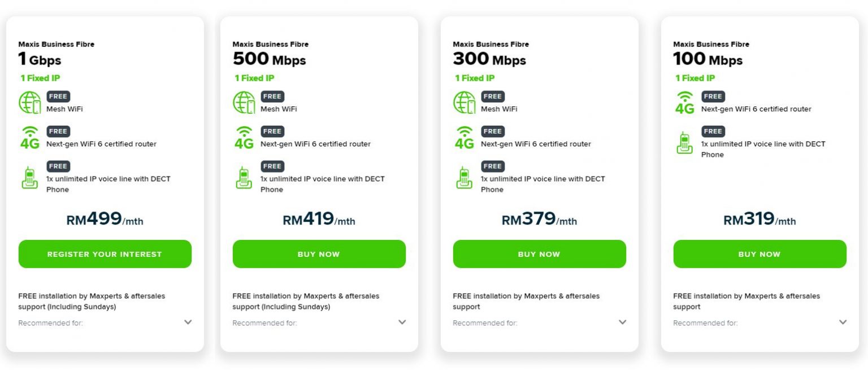Click the FREE badge for WiFi 6 router on 100 Mbps

713,96
